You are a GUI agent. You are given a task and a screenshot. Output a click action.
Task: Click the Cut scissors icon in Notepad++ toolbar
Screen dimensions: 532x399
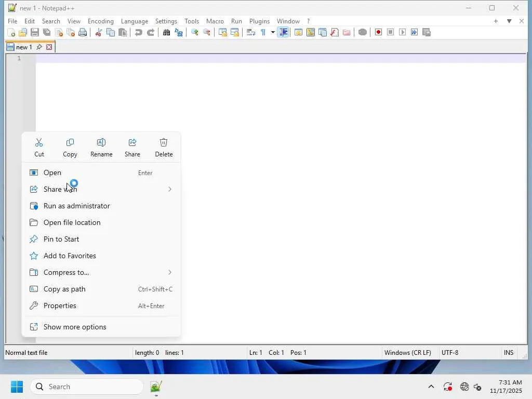pos(98,33)
